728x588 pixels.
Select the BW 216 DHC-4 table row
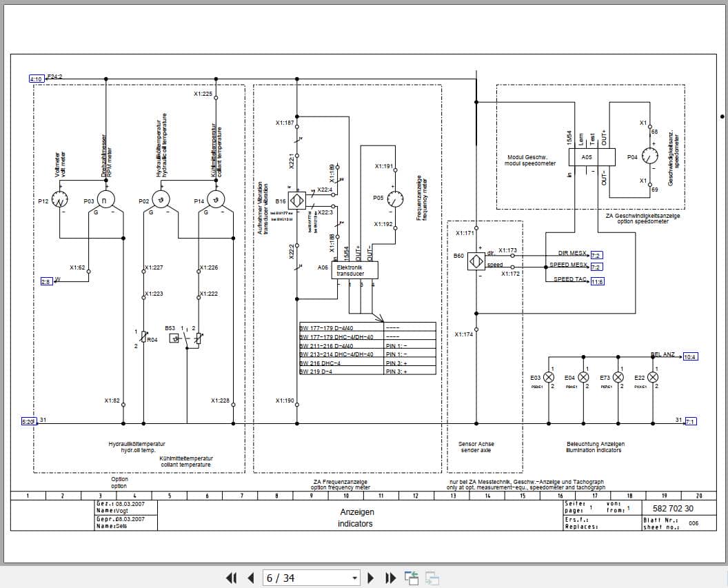pyautogui.click(x=367, y=363)
